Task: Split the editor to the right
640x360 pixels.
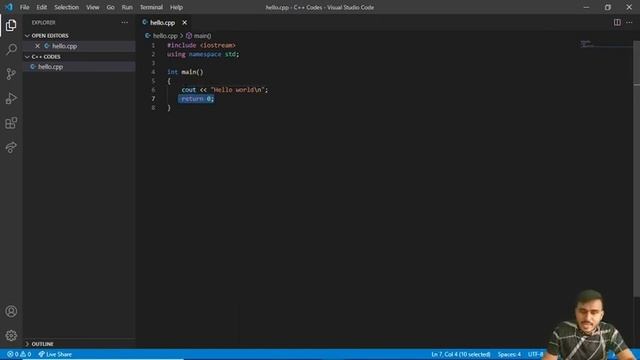Action: 617,22
